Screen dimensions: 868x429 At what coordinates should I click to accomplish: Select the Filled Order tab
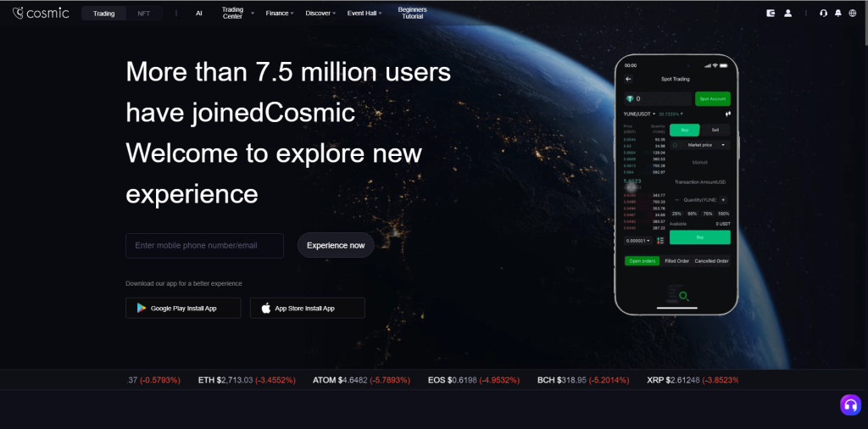click(676, 261)
